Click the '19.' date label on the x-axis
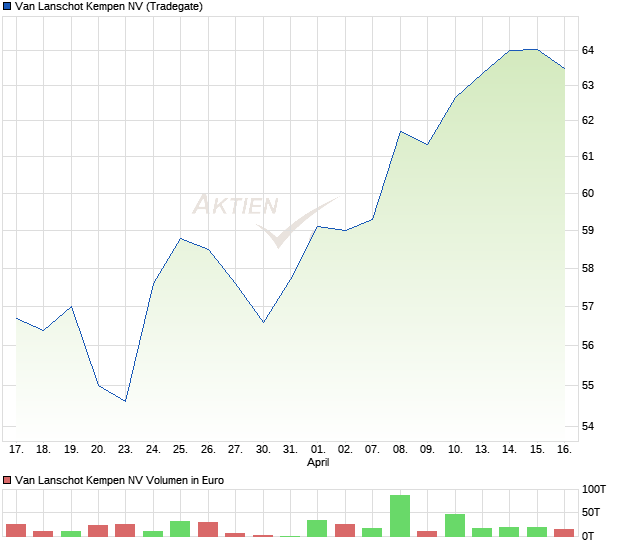The width and height of the screenshot is (620, 546). coord(71,450)
